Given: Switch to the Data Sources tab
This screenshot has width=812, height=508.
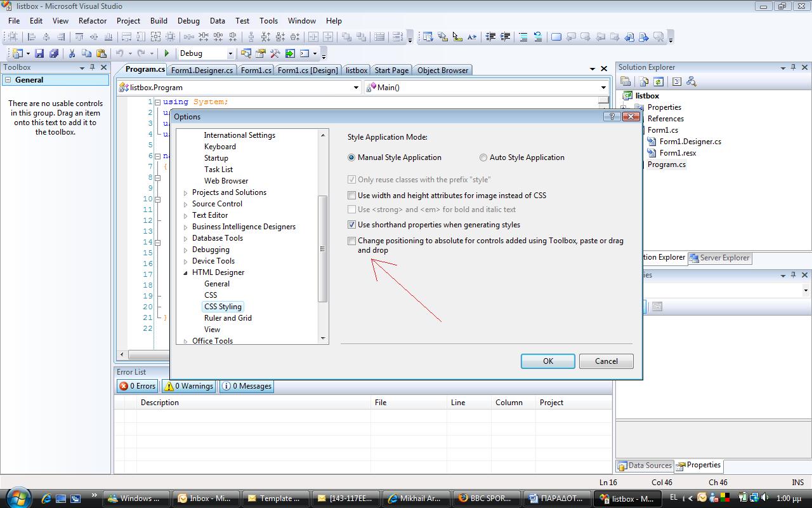Looking at the screenshot, I should (645, 465).
